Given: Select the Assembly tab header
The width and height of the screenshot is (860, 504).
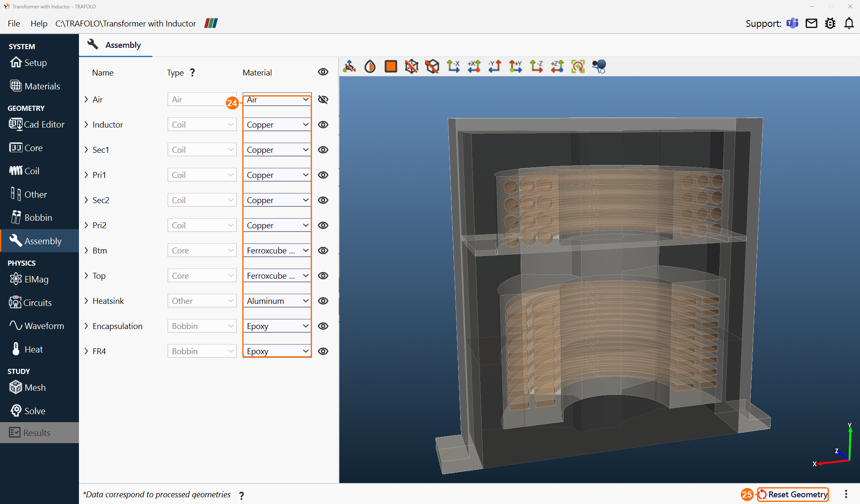Looking at the screenshot, I should click(115, 45).
